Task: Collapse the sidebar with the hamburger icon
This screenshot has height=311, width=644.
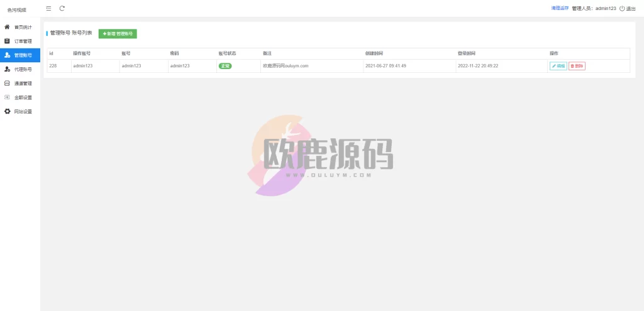Action: coord(49,8)
